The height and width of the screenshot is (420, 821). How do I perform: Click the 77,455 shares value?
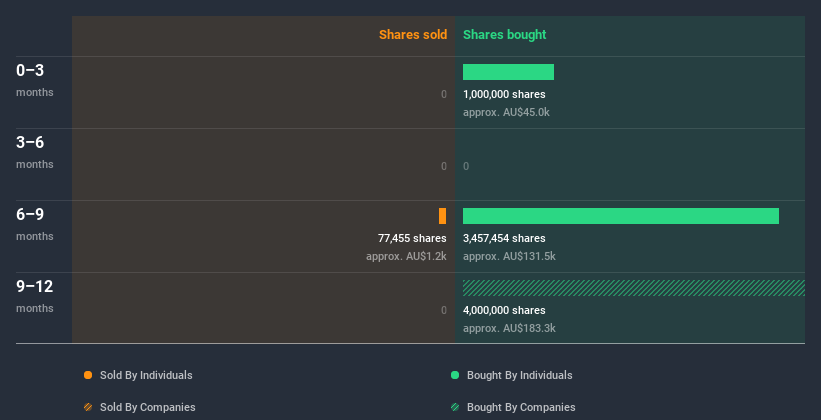412,238
